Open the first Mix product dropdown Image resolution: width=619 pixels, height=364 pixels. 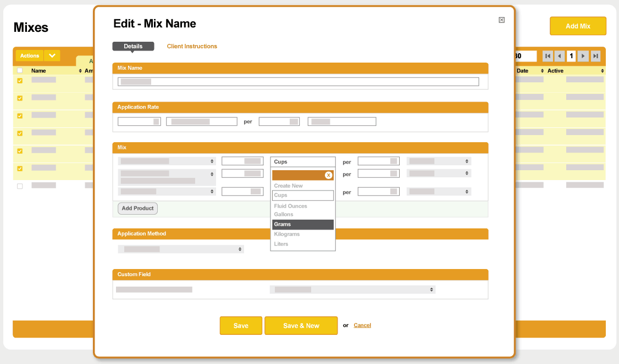pyautogui.click(x=167, y=161)
